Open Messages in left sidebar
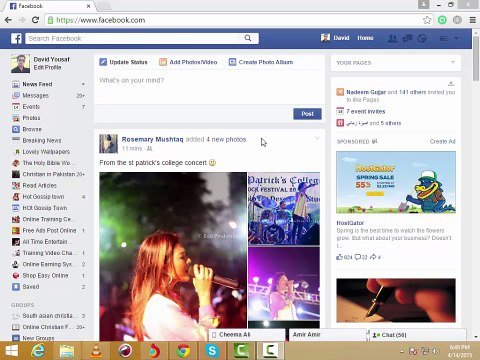Screen dimensions: 480x360 point(35,96)
